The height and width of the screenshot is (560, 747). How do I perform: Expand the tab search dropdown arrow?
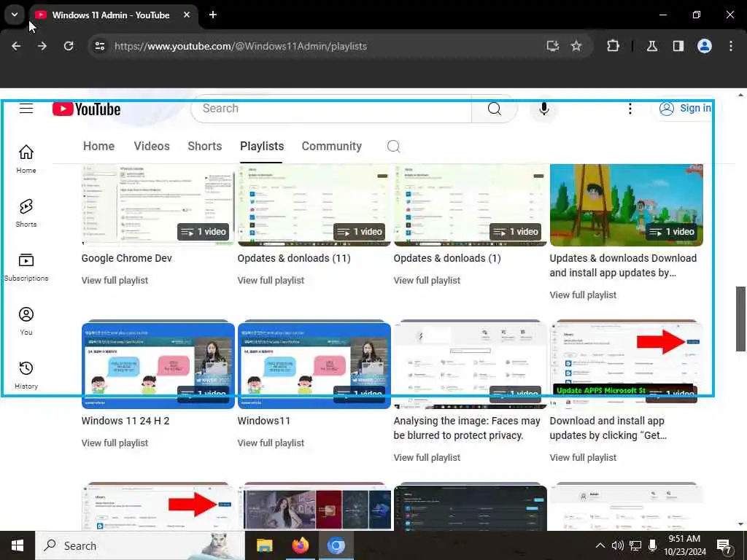click(x=15, y=15)
